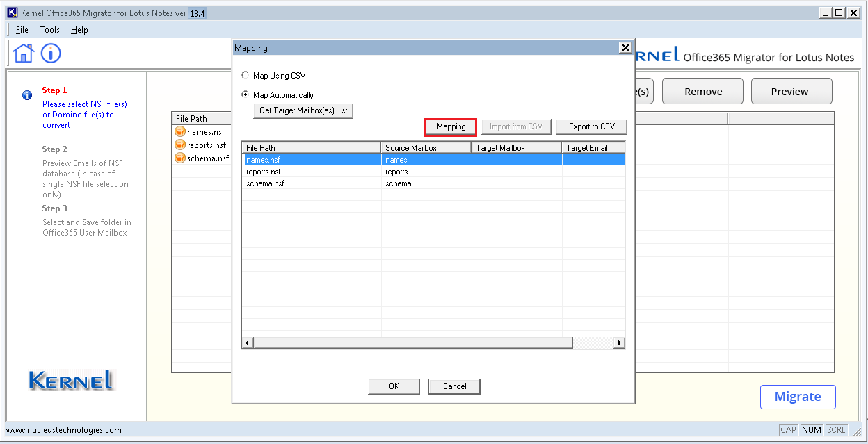Open the File menu

tap(22, 30)
